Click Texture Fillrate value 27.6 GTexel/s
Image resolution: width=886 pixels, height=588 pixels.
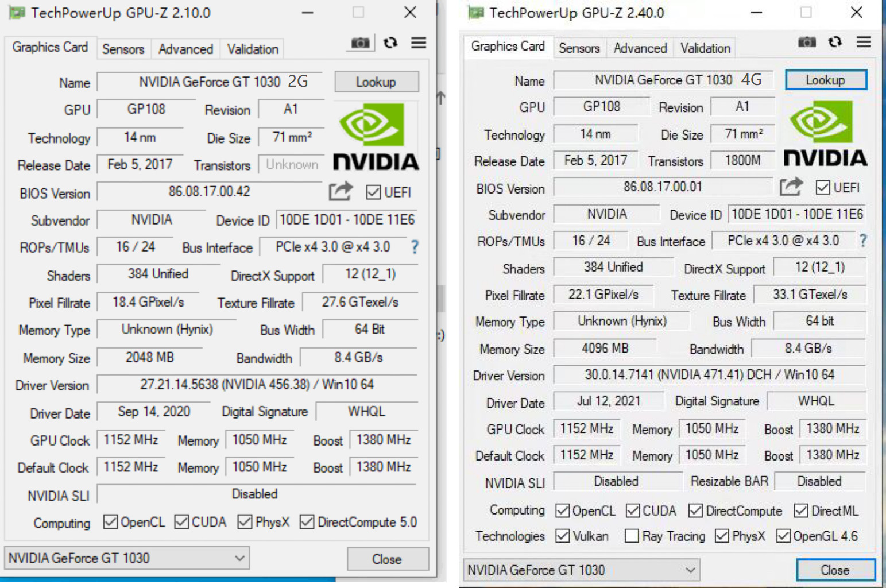point(361,303)
